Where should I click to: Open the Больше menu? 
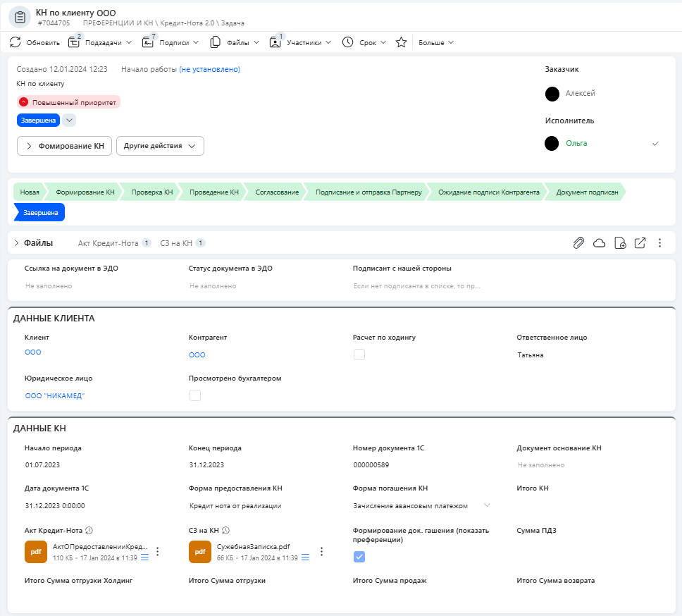point(436,42)
